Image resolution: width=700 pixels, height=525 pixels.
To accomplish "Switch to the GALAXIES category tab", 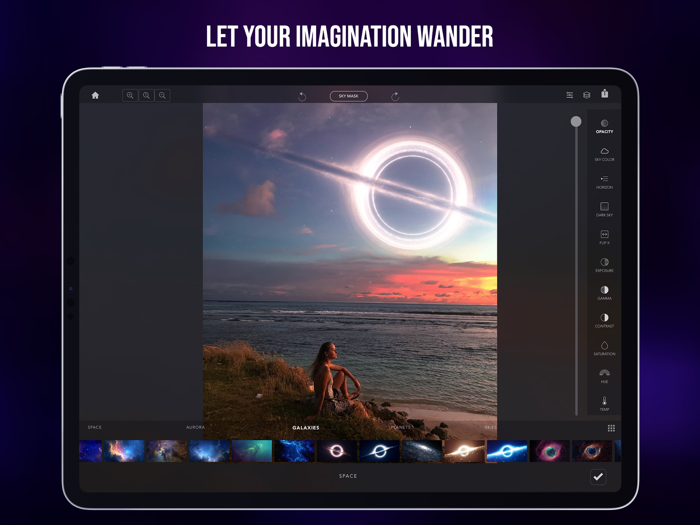I will click(306, 428).
